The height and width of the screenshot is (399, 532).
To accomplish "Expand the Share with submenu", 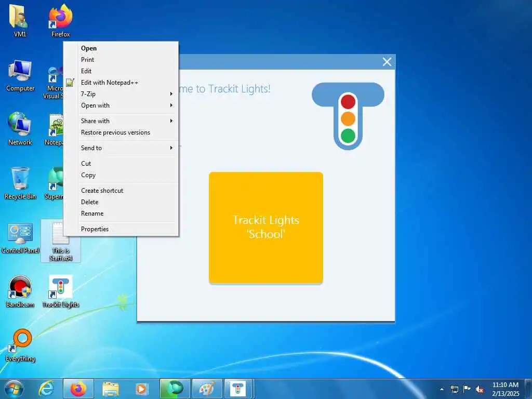I will (x=121, y=121).
